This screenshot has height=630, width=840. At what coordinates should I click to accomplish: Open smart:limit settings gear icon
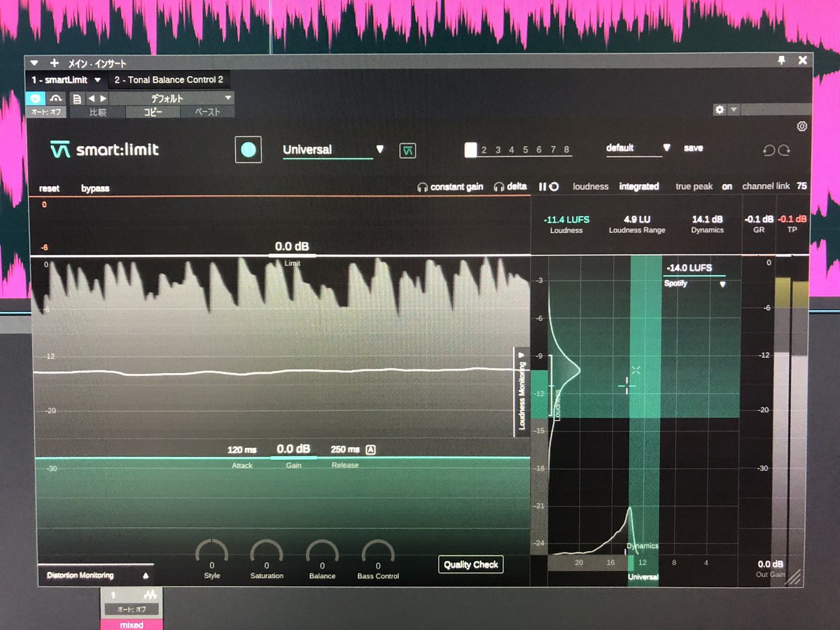(802, 127)
